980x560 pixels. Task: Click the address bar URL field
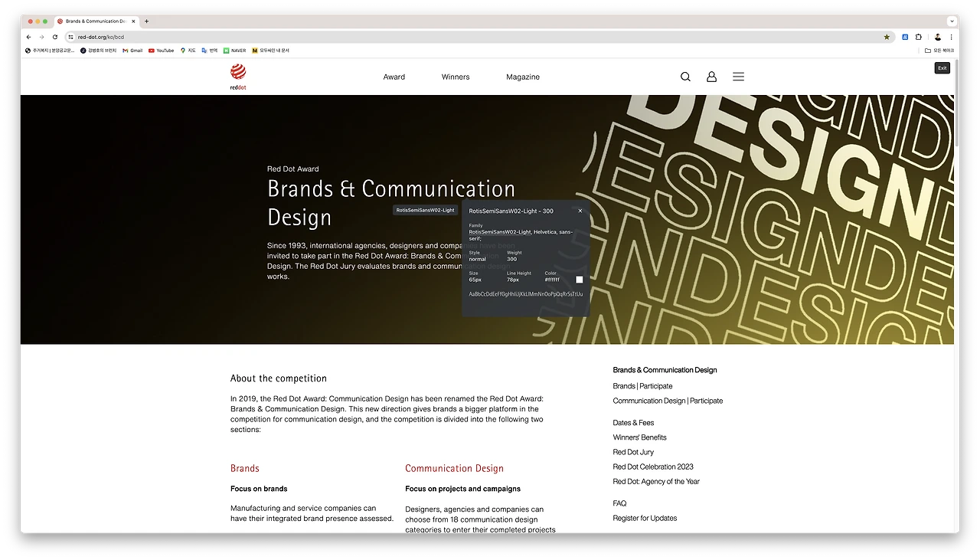479,37
